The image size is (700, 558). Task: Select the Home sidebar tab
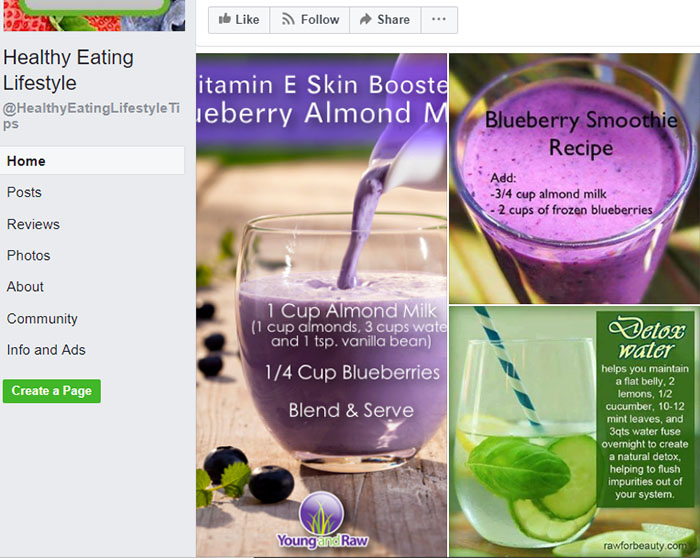click(x=92, y=161)
